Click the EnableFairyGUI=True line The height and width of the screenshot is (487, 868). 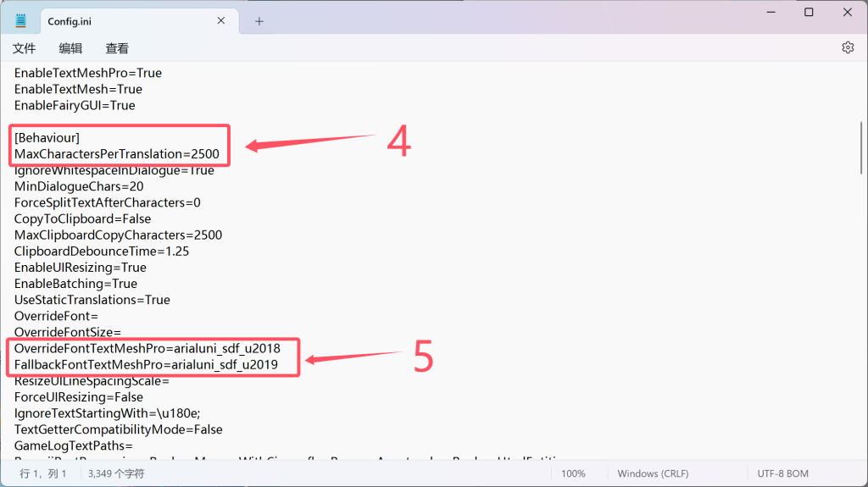(75, 105)
